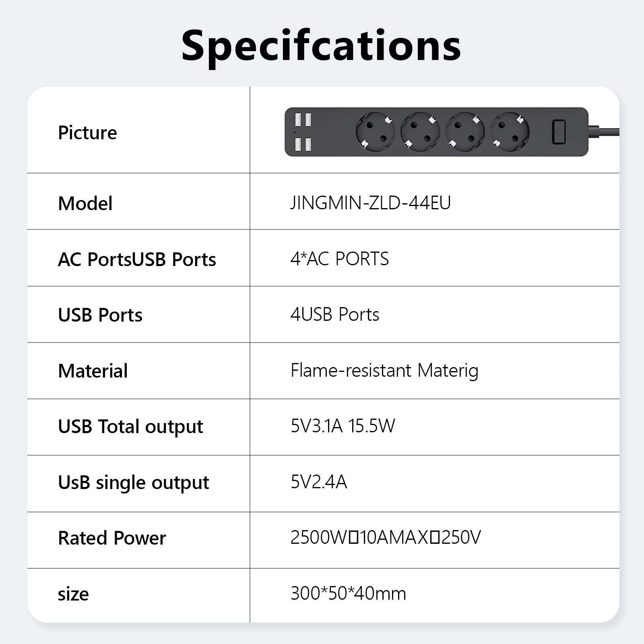Select the model number JINGMIN-ZLD-44EU
Viewport: 644px width, 644px height.
(x=370, y=202)
